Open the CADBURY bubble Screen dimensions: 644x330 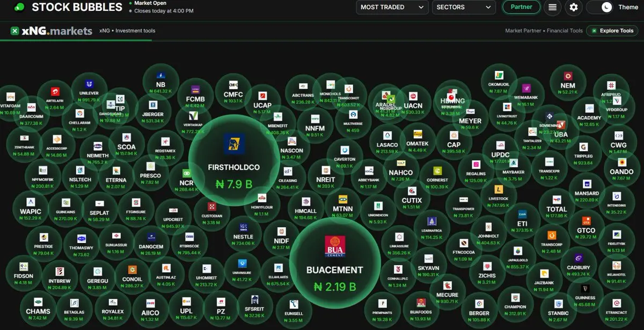pos(579,264)
